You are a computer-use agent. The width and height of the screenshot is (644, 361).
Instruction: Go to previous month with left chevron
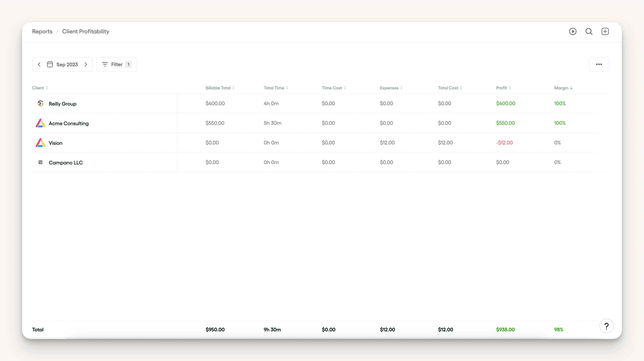(39, 64)
